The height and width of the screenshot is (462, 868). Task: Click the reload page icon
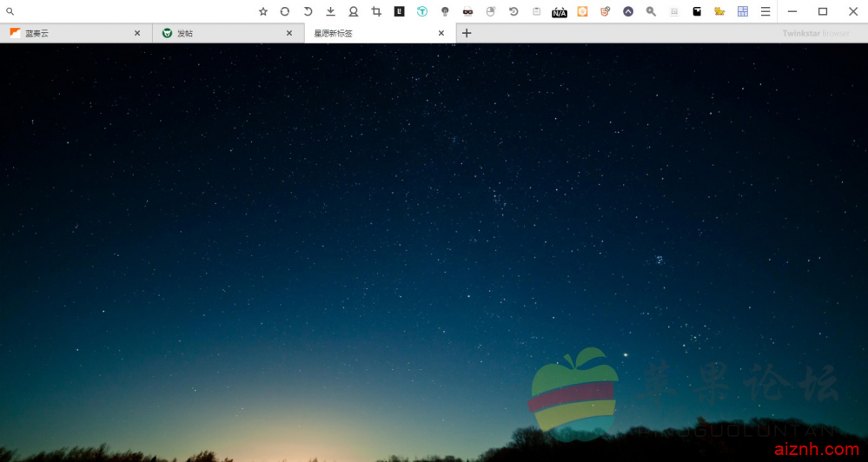click(x=285, y=11)
